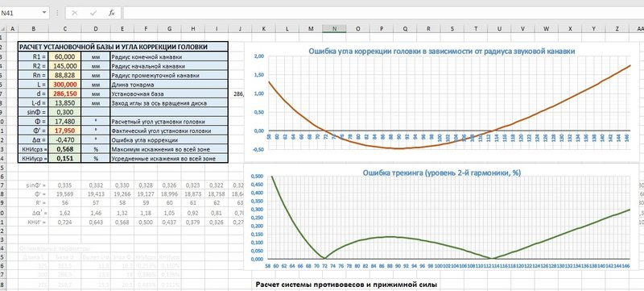The image size is (644, 291).
Task: Click the Rn value cell 88,828
Action: coord(65,75)
